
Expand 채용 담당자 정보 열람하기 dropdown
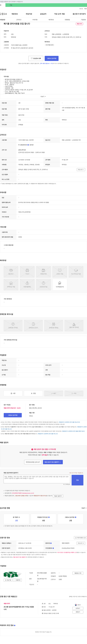click(x=53, y=462)
